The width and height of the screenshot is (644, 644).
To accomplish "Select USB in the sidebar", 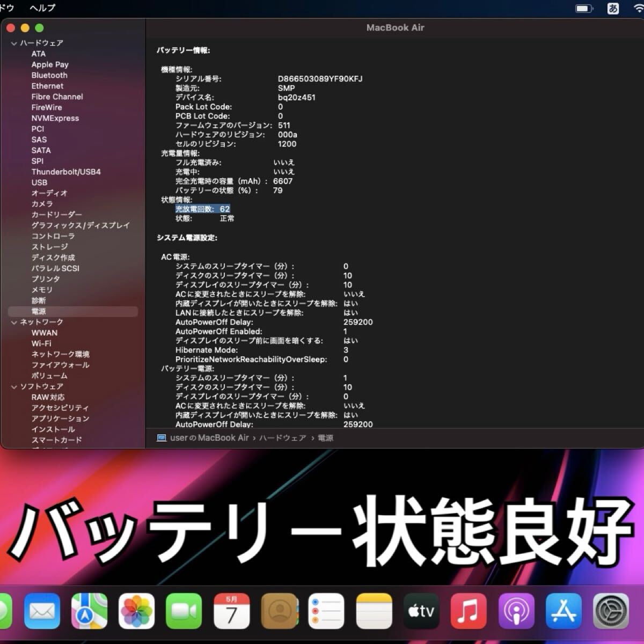I will pos(39,182).
